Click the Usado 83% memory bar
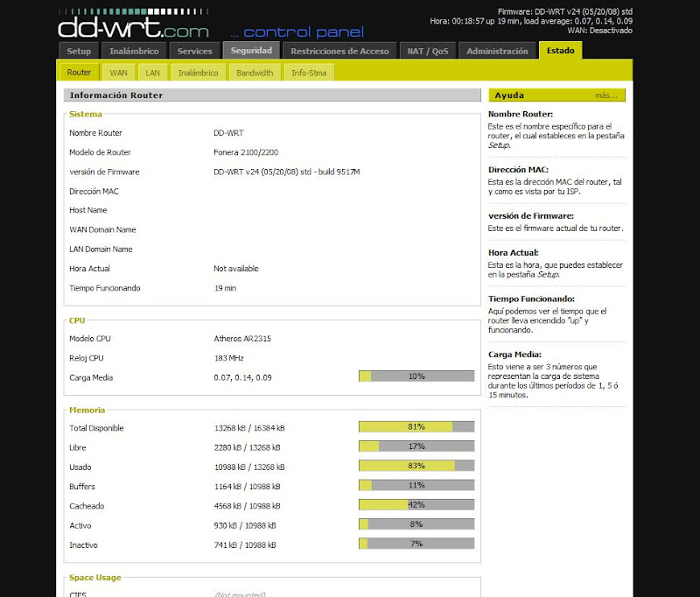 click(416, 466)
